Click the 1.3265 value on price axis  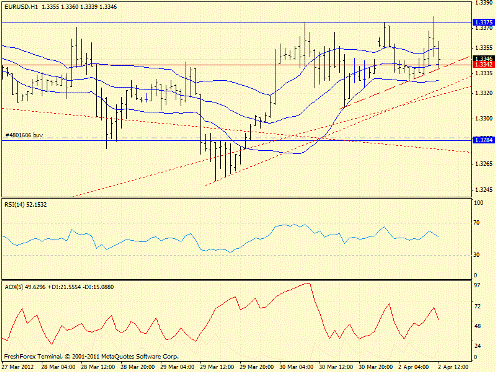point(484,164)
